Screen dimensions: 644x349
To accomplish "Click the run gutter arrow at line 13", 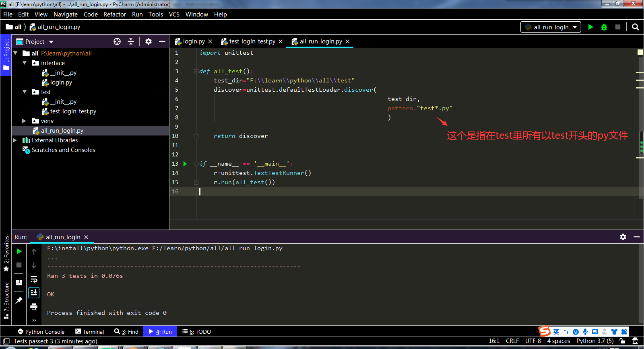I will [x=185, y=164].
